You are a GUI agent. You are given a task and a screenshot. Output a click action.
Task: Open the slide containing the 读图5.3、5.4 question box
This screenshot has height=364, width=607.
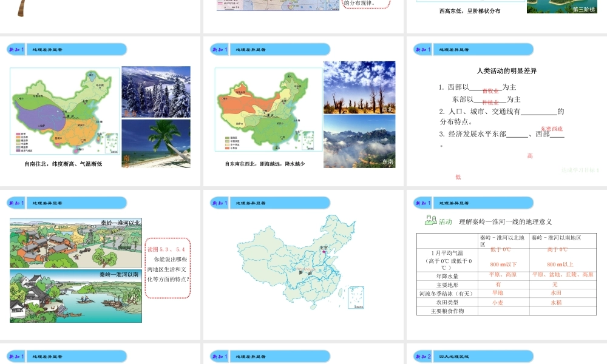(x=100, y=265)
